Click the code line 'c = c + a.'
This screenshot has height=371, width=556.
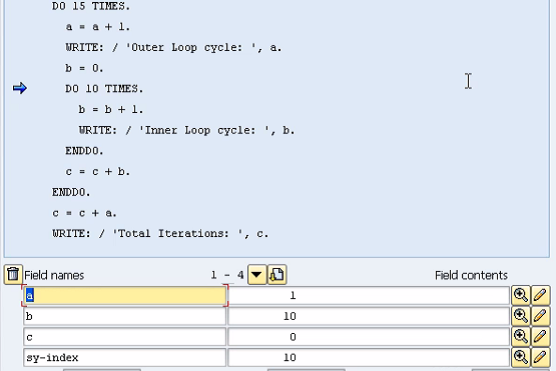[x=84, y=213]
